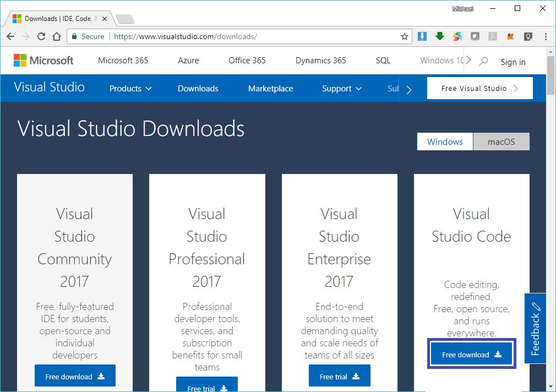Viewport: 556px width, 392px height.
Task: Click the address bar URL
Action: click(186, 36)
